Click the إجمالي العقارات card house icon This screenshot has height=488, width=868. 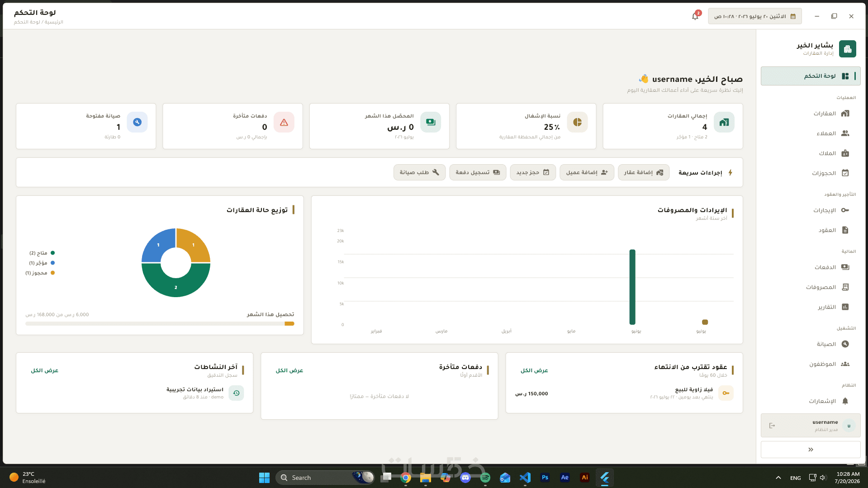[724, 122]
